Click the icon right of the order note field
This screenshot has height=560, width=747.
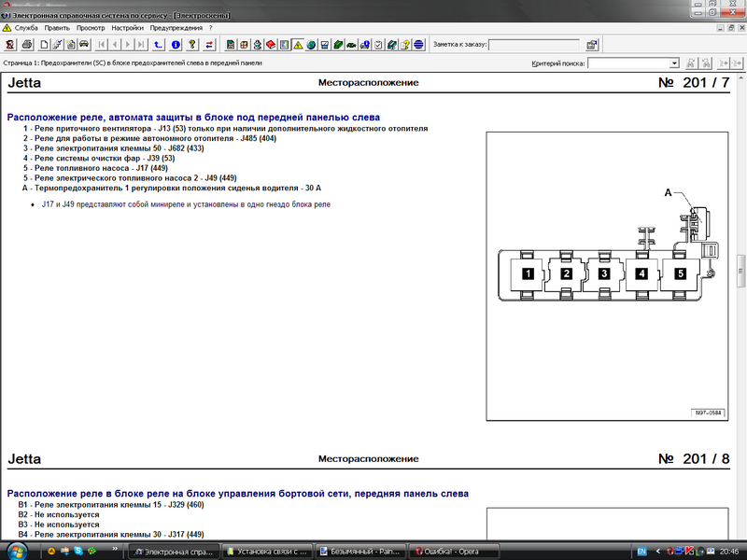[592, 45]
